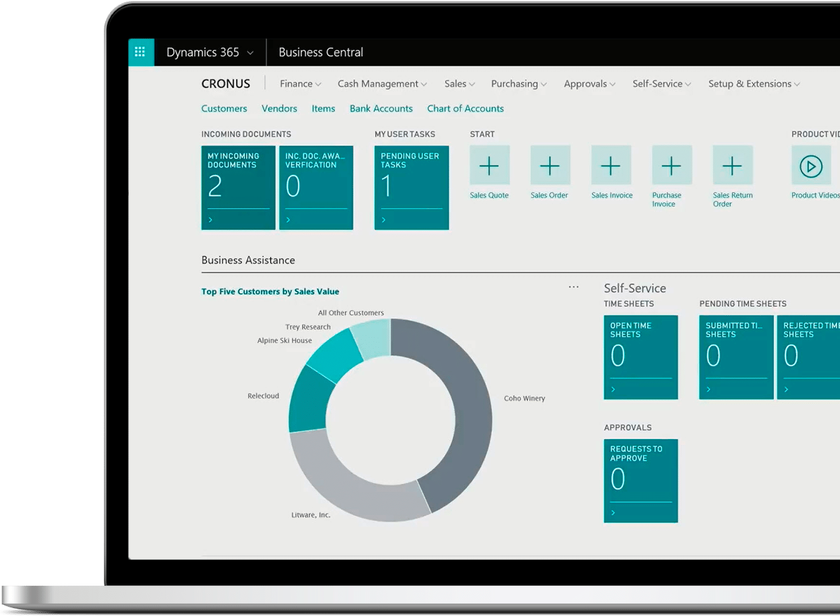The image size is (840, 616).
Task: Click the Incoming Documents section heading
Action: pos(246,134)
